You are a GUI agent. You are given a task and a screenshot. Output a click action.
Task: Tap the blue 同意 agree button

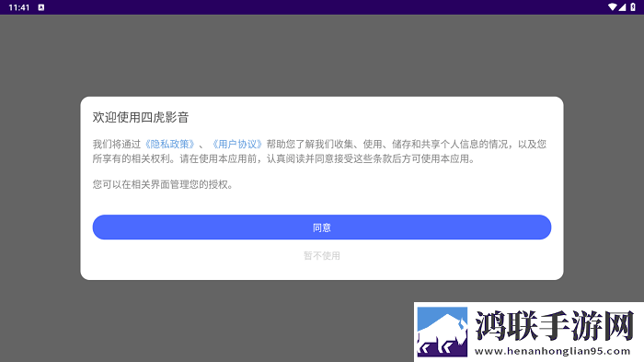point(322,228)
